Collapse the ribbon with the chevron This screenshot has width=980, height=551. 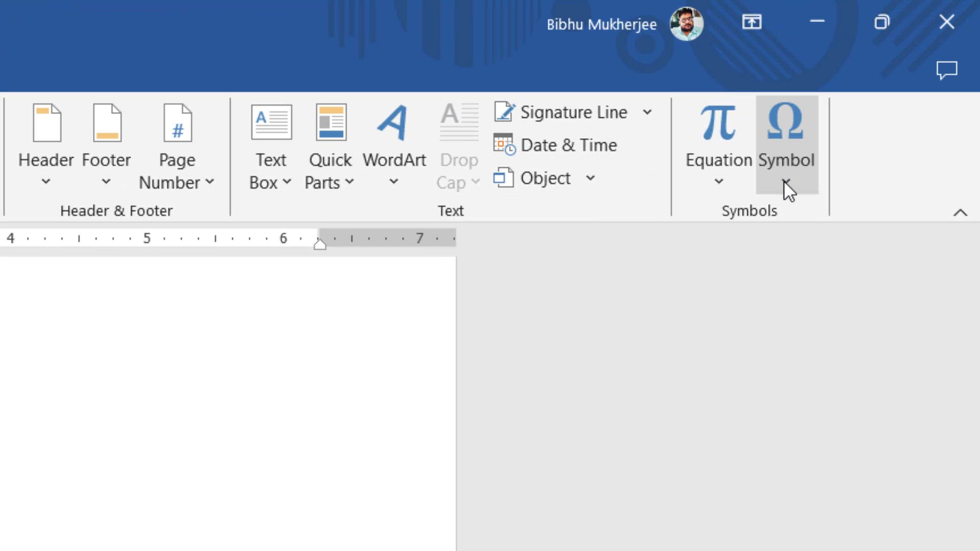(x=961, y=213)
